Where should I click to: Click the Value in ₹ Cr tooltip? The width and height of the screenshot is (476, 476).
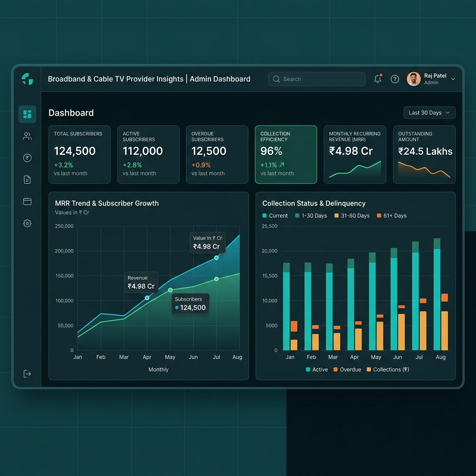[x=207, y=243]
